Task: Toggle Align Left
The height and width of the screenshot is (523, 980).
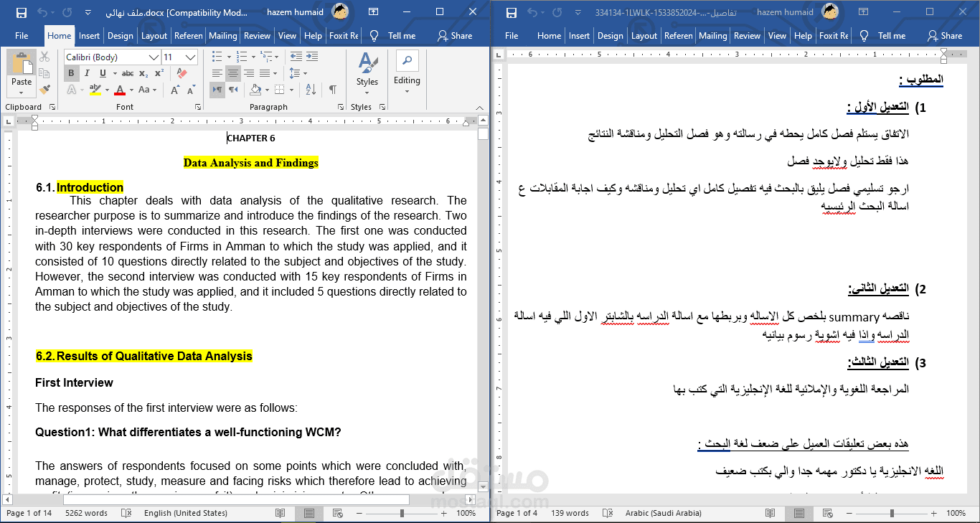Action: tap(217, 73)
